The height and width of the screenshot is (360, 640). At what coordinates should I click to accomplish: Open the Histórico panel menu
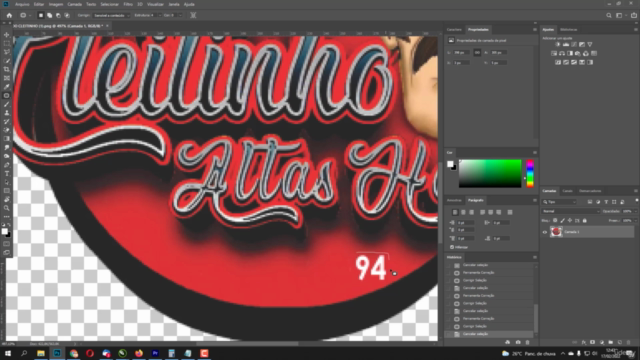[535, 257]
